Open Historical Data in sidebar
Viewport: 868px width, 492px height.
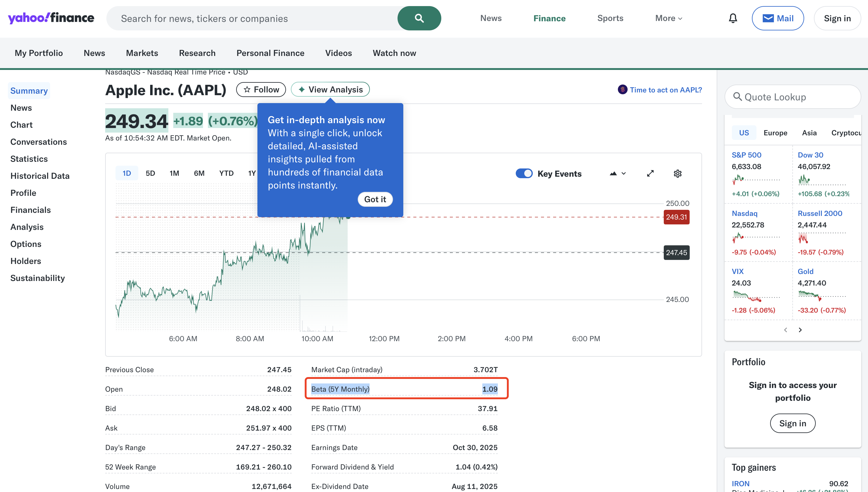[x=40, y=176]
